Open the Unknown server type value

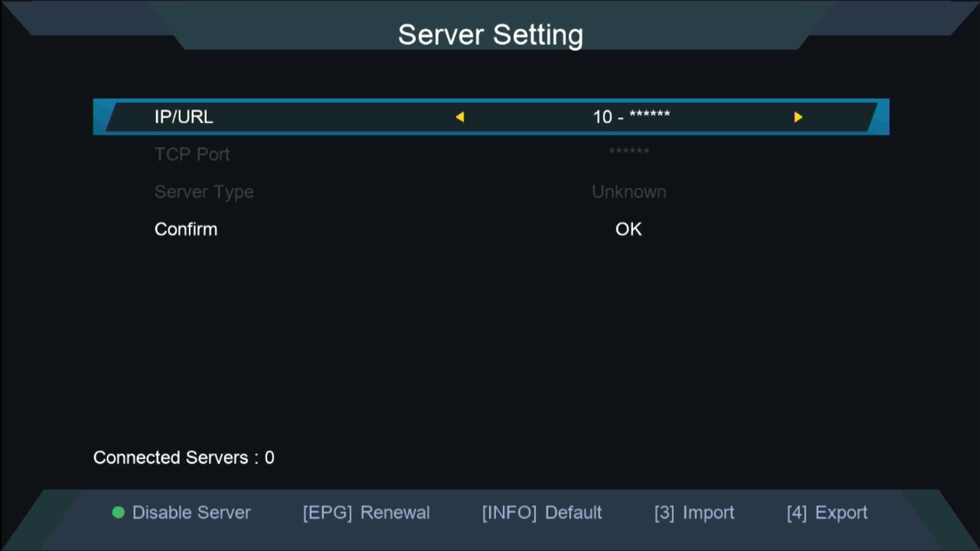pyautogui.click(x=629, y=192)
